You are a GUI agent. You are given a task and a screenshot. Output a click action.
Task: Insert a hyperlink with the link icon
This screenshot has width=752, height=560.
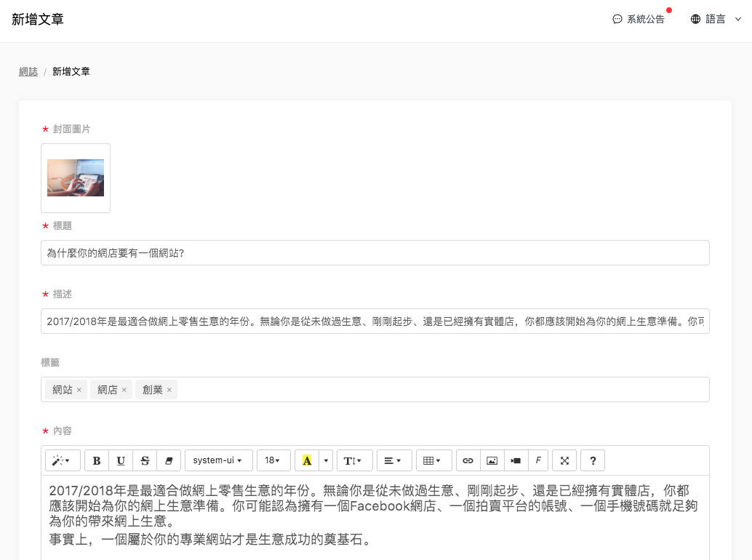click(x=468, y=461)
